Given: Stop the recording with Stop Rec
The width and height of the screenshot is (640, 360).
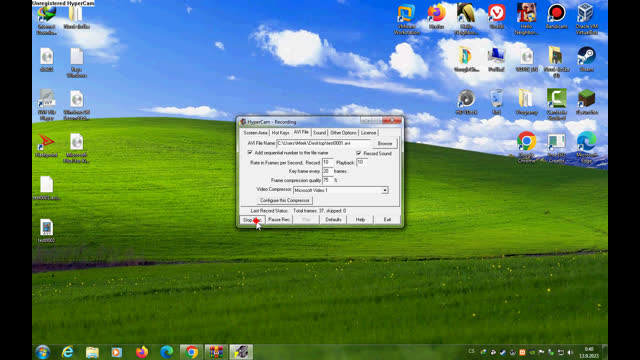Looking at the screenshot, I should click(x=252, y=220).
